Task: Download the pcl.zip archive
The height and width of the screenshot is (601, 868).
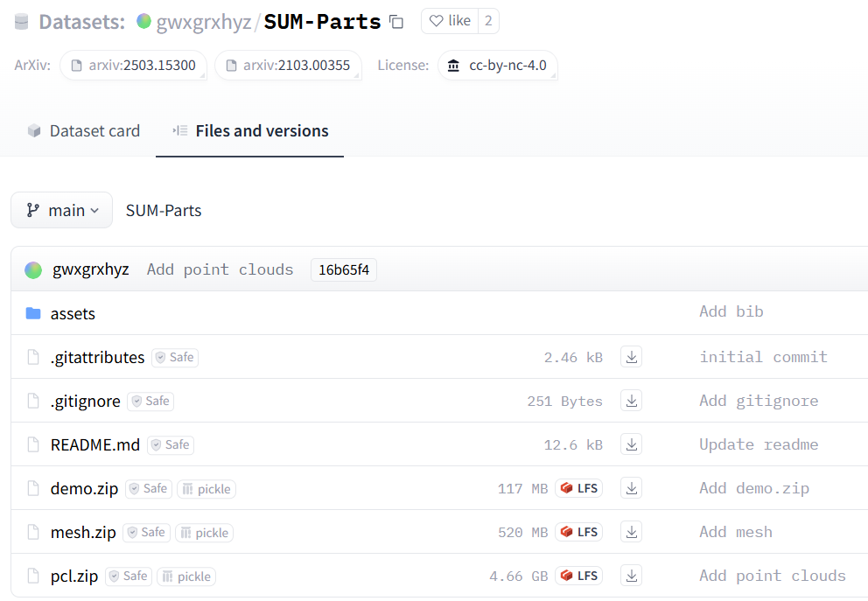Action: pyautogui.click(x=631, y=576)
